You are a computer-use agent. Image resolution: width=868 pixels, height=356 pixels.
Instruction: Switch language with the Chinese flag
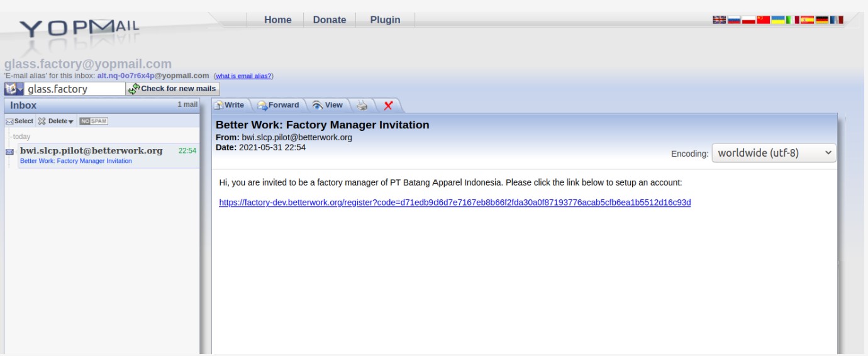(x=764, y=19)
